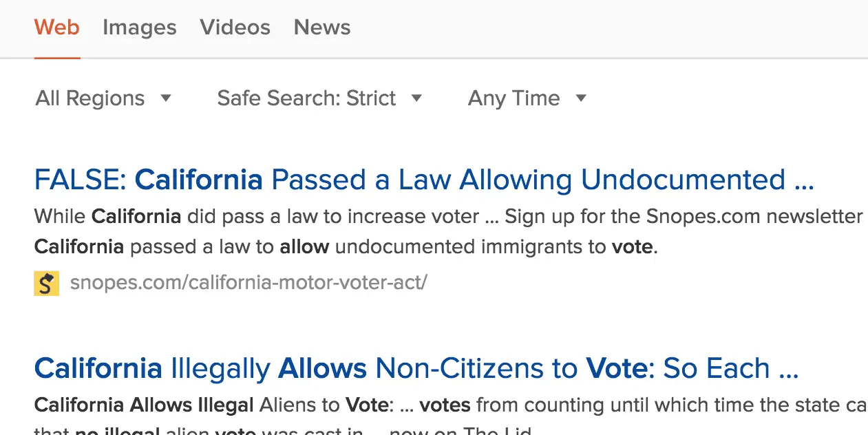Expand the Safe Search: Strict dropdown
Image resolution: width=868 pixels, height=435 pixels.
(x=306, y=98)
